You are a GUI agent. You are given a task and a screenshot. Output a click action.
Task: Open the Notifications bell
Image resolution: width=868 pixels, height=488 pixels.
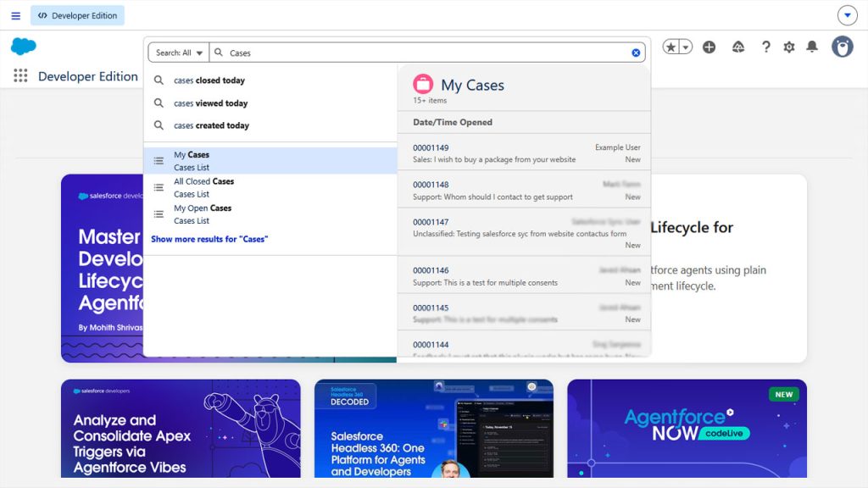point(812,47)
